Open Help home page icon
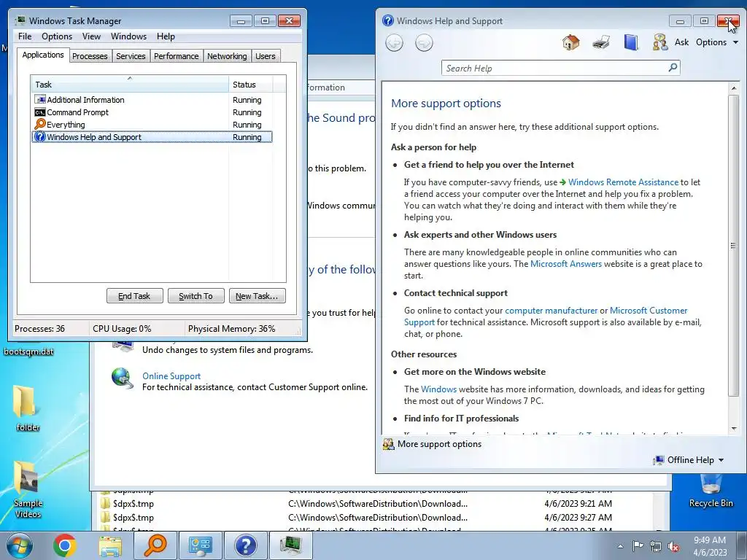The image size is (747, 560). [570, 42]
